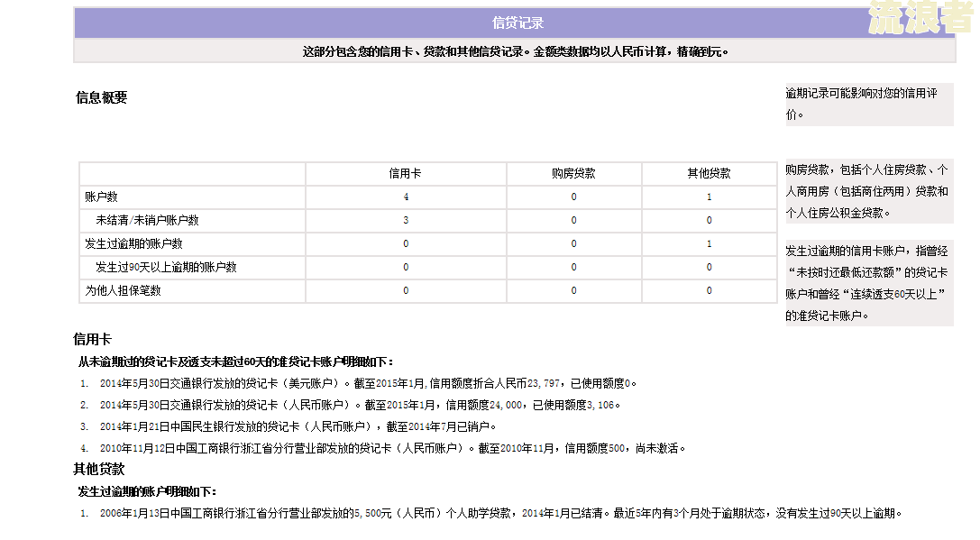This screenshot has width=980, height=540.
Task: Select the 发生过逾期的账户数 row label
Action: click(133, 243)
